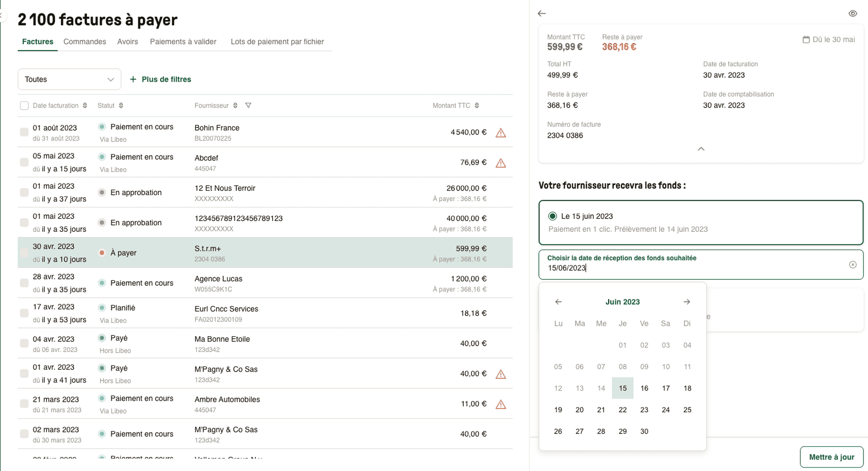Pick 30 in the June calendar
Image resolution: width=868 pixels, height=471 pixels.
pos(644,432)
